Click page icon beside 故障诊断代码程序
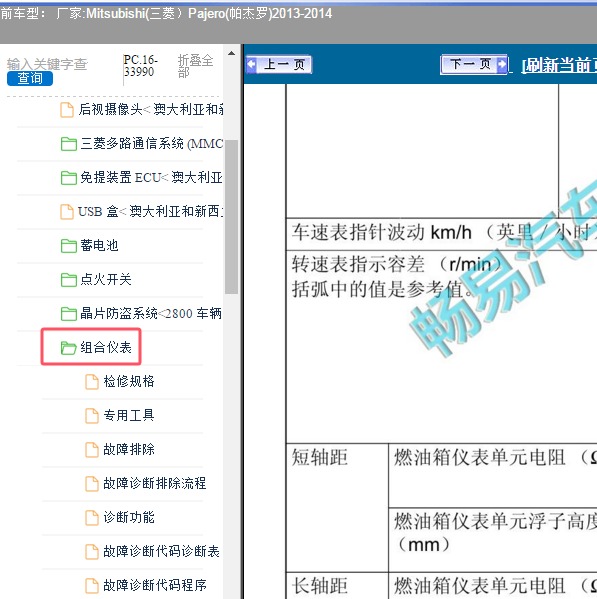 coord(91,586)
